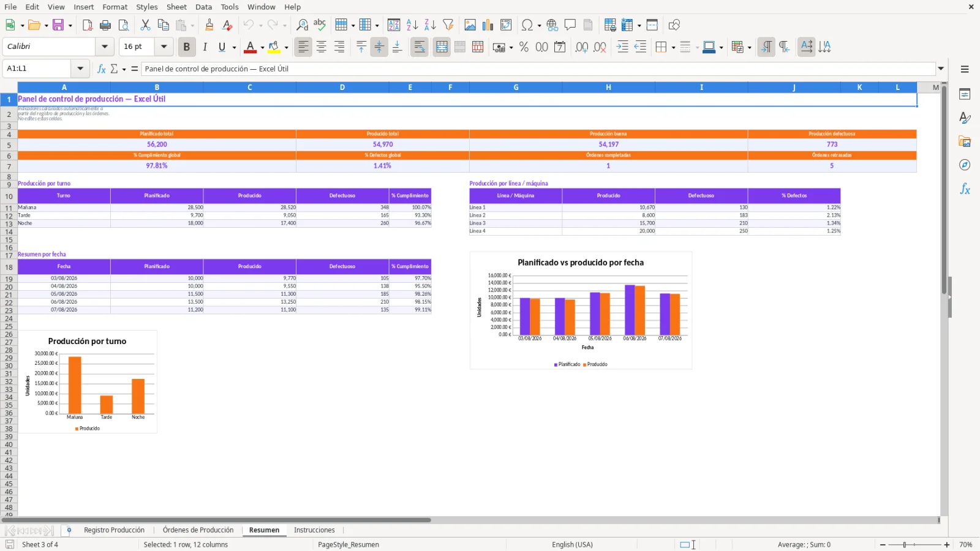Apply yellow background color swatch
The width and height of the screenshot is (980, 551).
274,47
